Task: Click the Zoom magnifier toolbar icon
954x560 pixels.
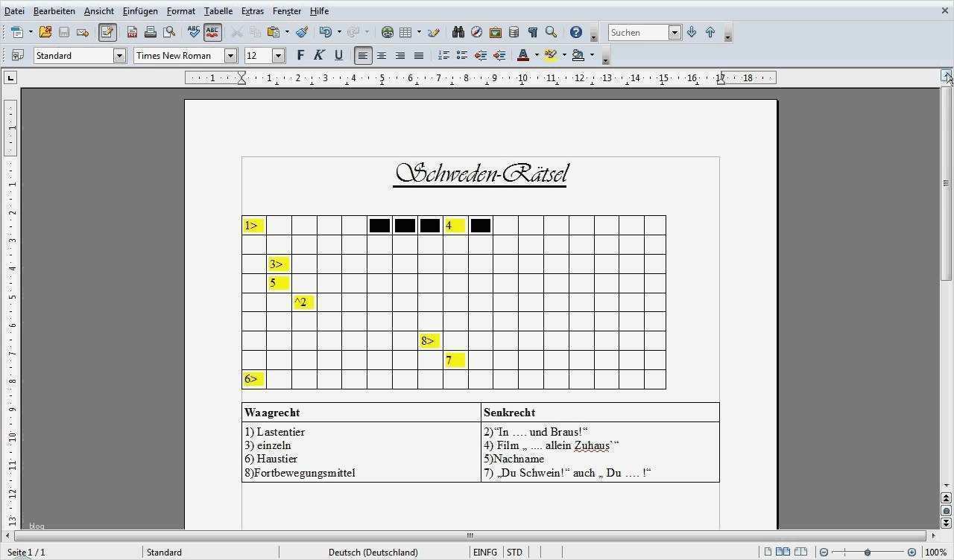Action: pyautogui.click(x=551, y=32)
